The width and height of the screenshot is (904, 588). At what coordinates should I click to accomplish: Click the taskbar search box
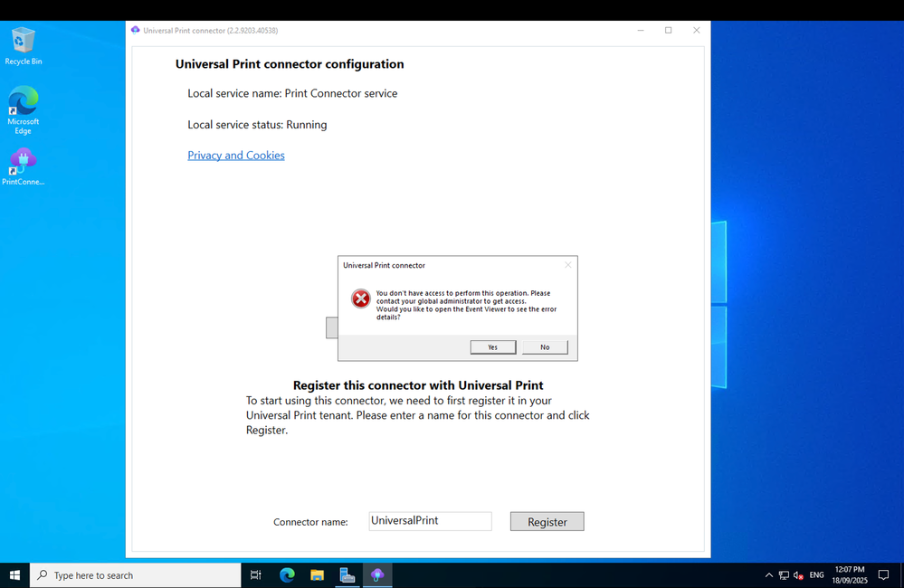136,575
